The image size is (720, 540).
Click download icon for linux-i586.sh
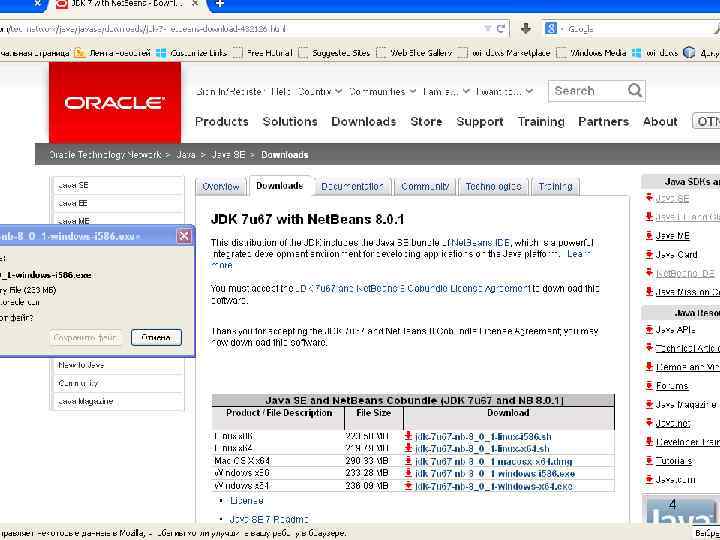pos(408,436)
